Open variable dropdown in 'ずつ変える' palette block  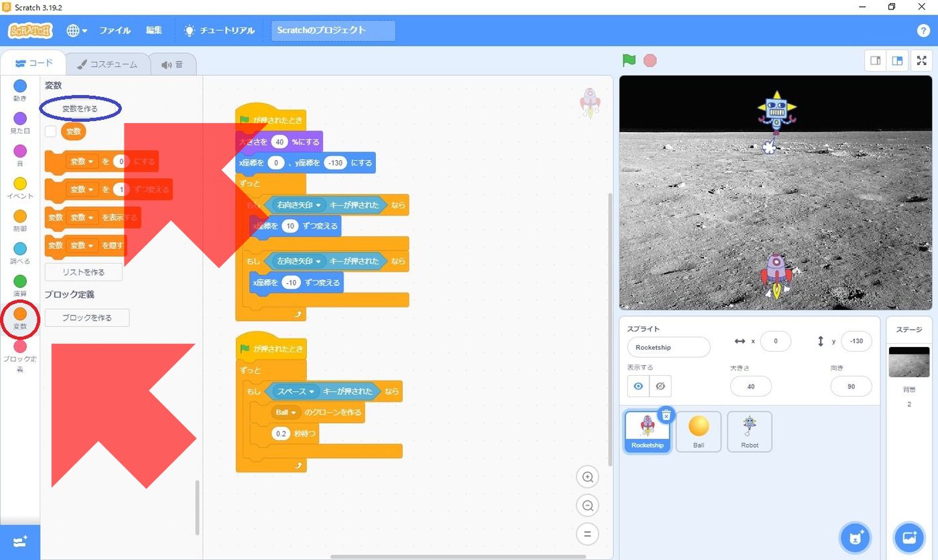coord(82,190)
